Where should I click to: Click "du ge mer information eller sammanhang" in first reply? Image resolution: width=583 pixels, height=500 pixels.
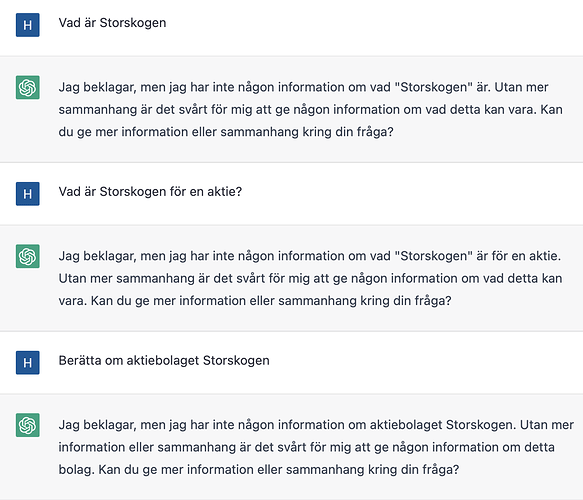pyautogui.click(x=178, y=132)
